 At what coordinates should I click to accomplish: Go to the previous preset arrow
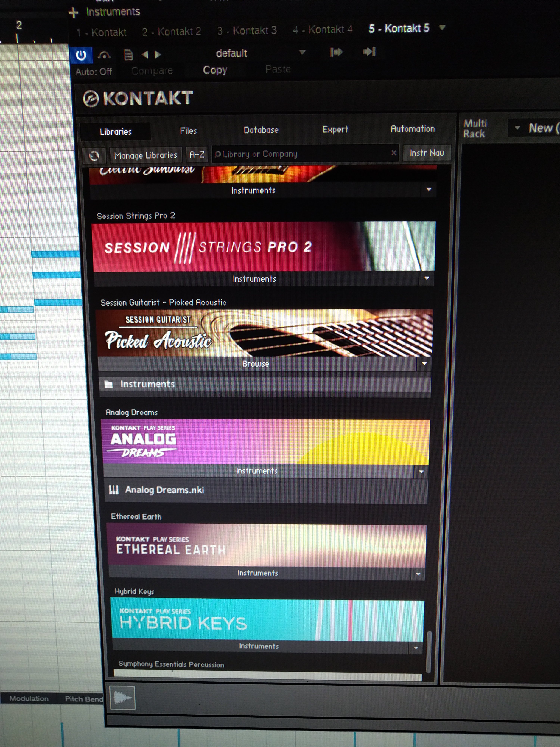click(x=145, y=55)
